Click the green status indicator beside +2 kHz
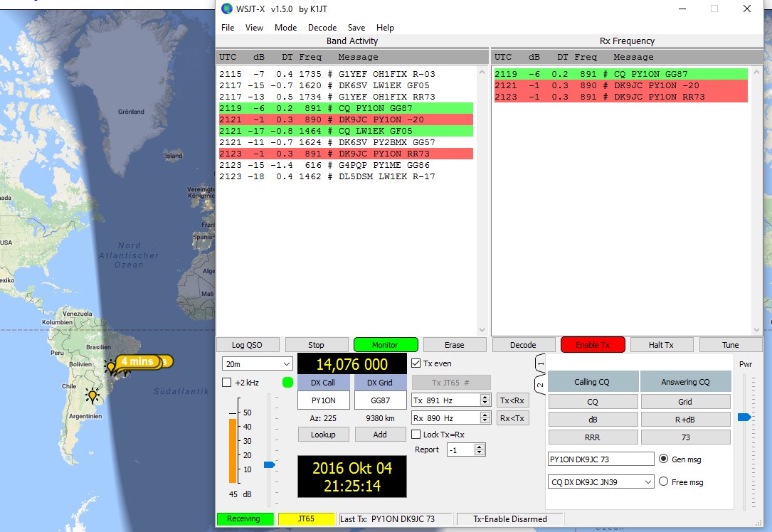The image size is (772, 532). tap(287, 383)
